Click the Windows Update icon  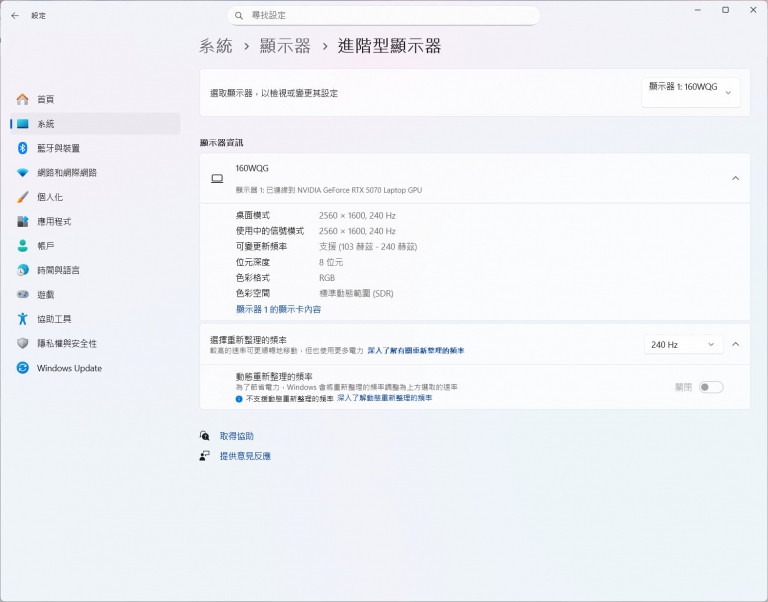(22, 368)
